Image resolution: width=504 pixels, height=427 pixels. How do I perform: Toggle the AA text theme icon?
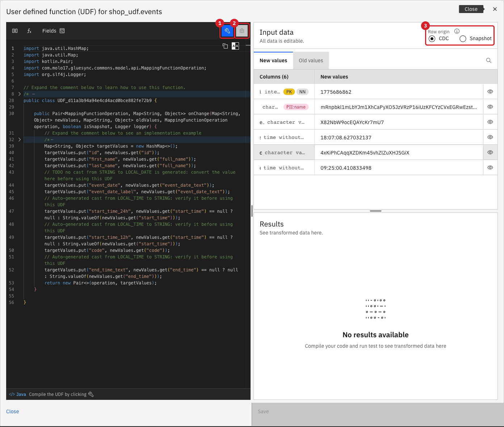coord(235,46)
